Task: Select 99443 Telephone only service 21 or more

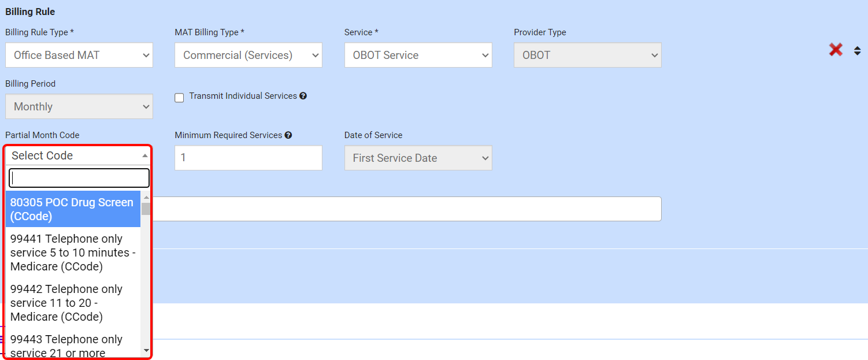Action: coord(72,346)
